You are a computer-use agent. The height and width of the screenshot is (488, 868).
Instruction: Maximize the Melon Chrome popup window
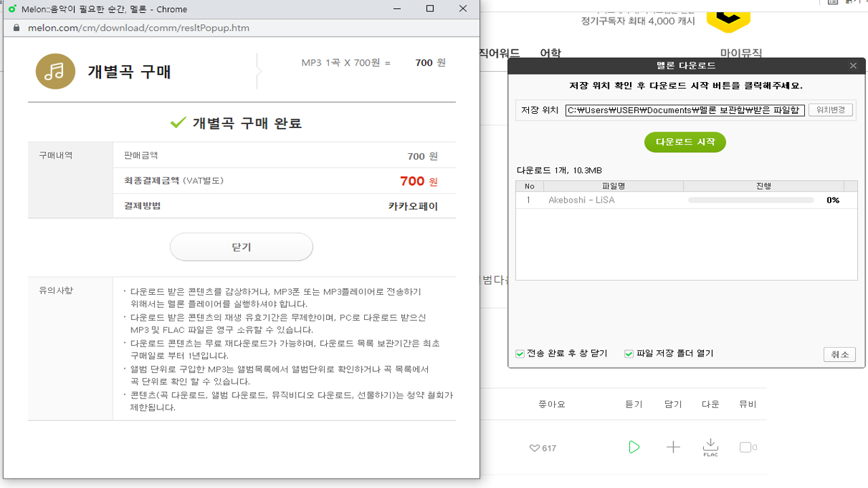[x=430, y=9]
